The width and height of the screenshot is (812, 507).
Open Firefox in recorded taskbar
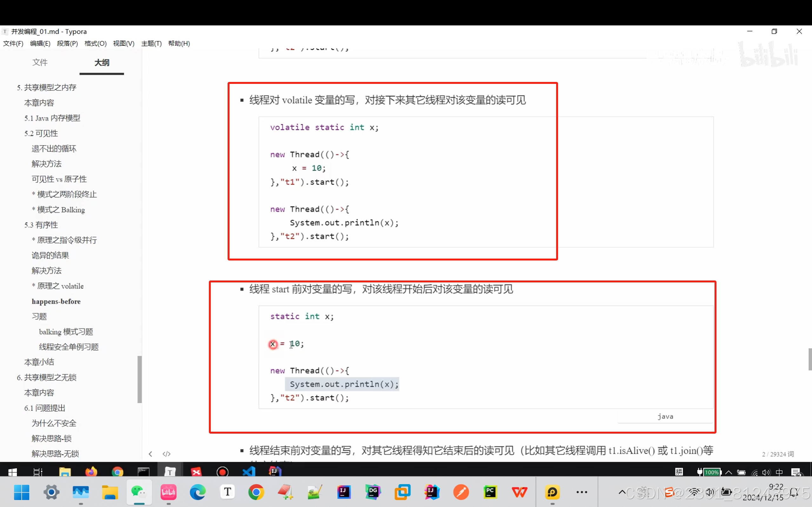coord(91,472)
